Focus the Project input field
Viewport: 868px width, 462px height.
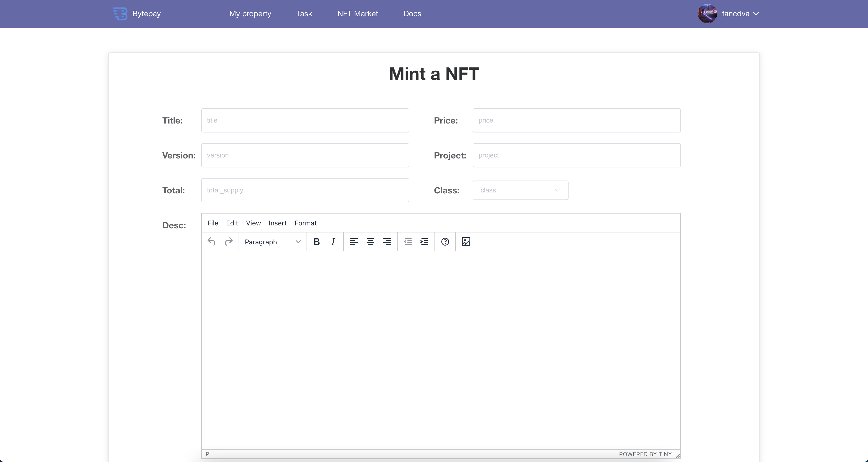577,156
